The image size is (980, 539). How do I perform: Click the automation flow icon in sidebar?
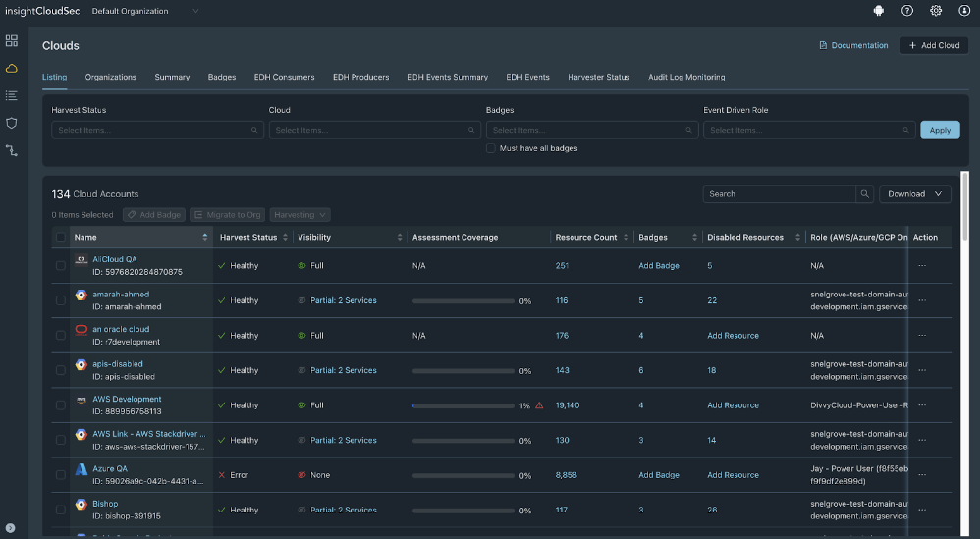pyautogui.click(x=12, y=150)
